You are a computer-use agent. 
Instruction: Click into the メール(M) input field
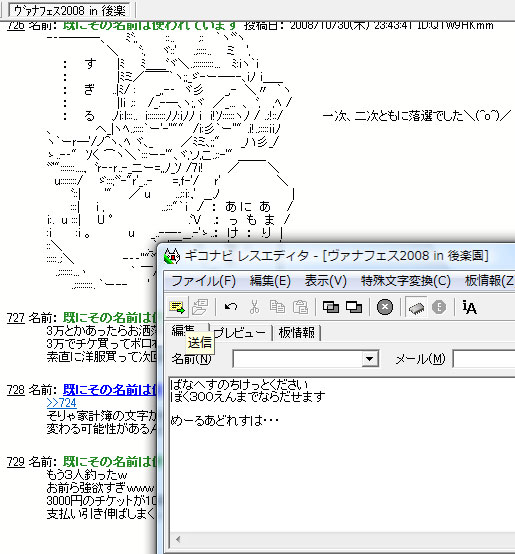(x=484, y=359)
